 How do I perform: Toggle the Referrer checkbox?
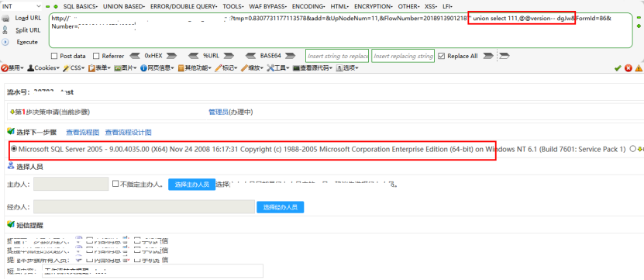[x=96, y=56]
